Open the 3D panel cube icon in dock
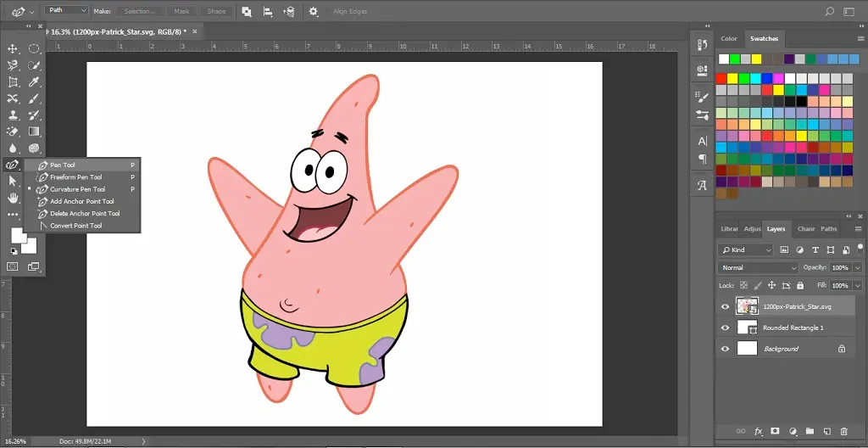This screenshot has width=868, height=448. click(703, 70)
